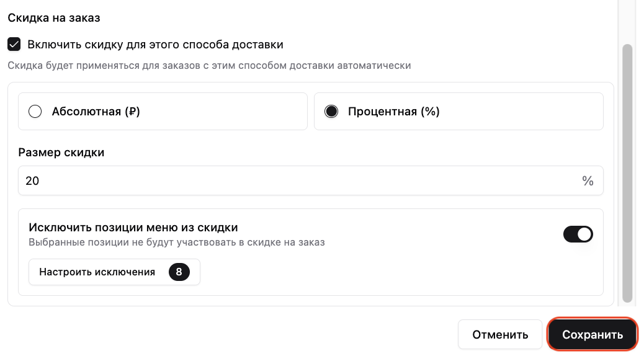Click the Процентная (%) option card
The width and height of the screenshot is (644, 356).
pyautogui.click(x=458, y=111)
